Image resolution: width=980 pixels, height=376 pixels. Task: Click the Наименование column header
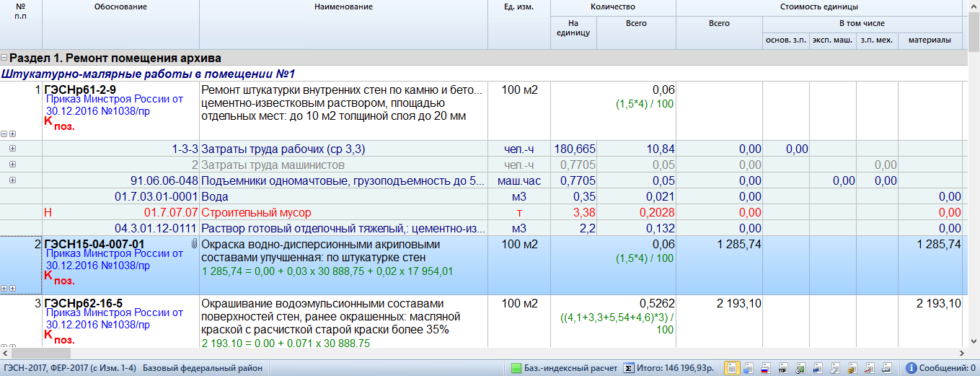(343, 6)
